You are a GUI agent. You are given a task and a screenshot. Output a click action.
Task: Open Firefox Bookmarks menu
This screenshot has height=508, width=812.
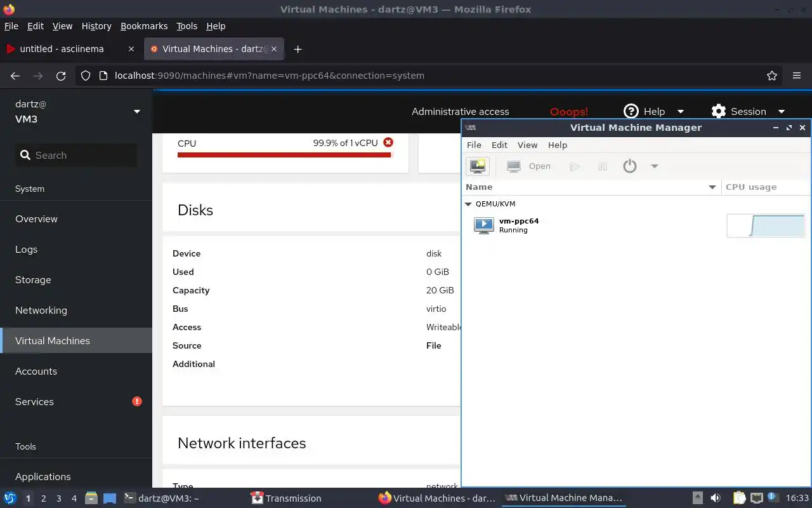click(x=144, y=26)
